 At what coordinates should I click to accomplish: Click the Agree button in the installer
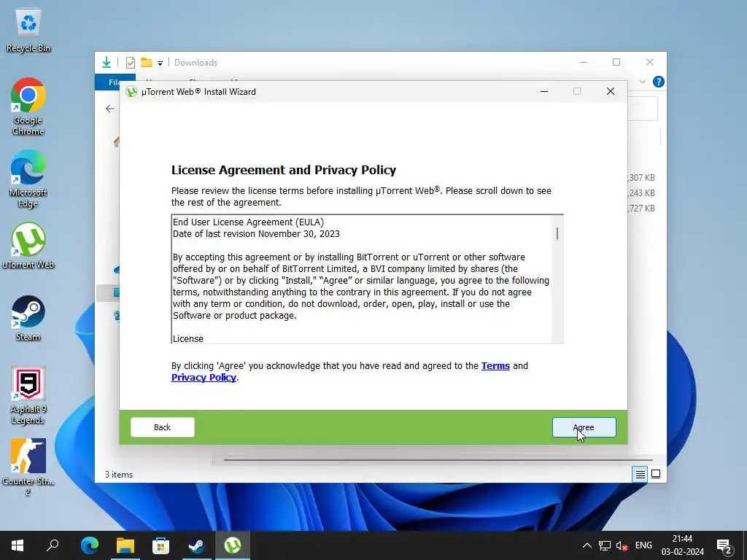(x=584, y=427)
